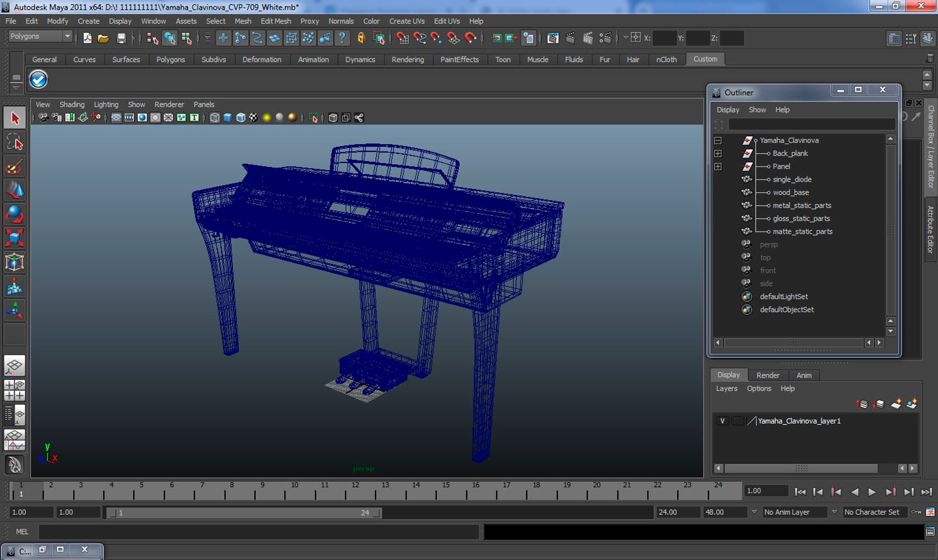Collapse the Yamaha_Clavinova group in Outliner

(x=718, y=141)
